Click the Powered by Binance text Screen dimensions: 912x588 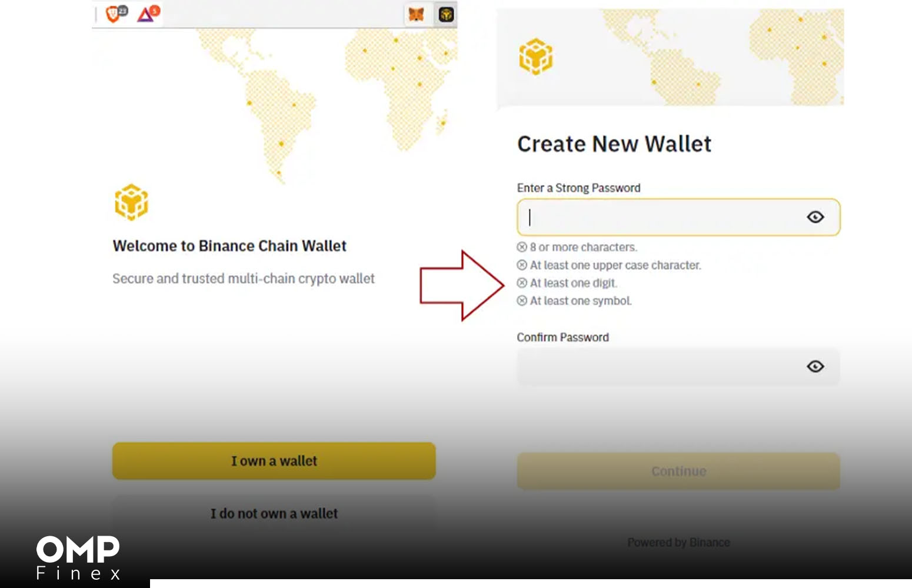point(678,542)
